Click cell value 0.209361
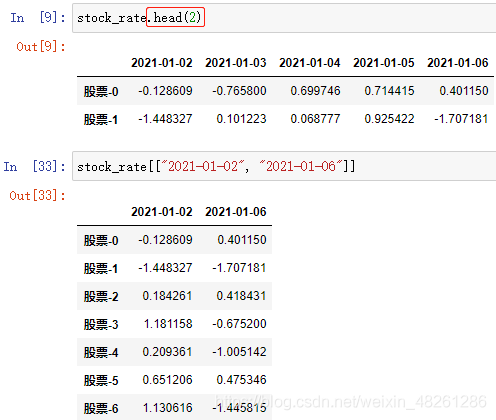 [x=167, y=352]
